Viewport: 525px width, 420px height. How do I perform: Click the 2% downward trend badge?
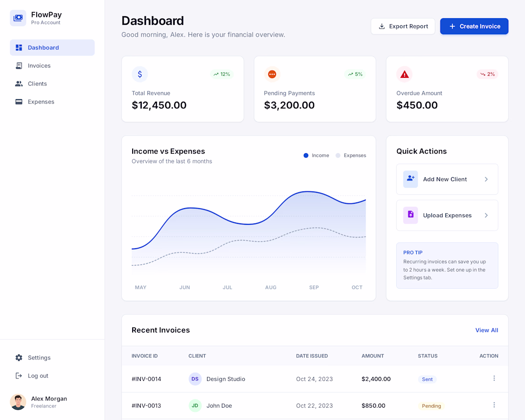click(x=487, y=74)
